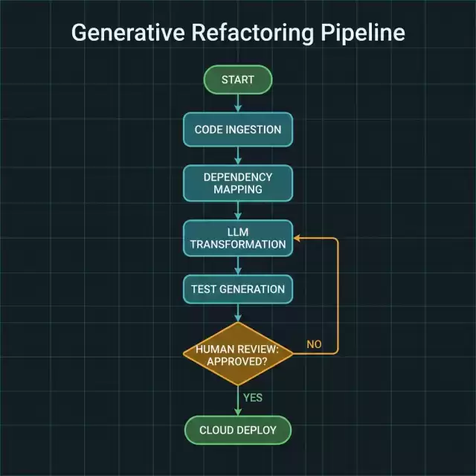The width and height of the screenshot is (476, 476).
Task: Click the YES branch label
Action: (x=253, y=398)
